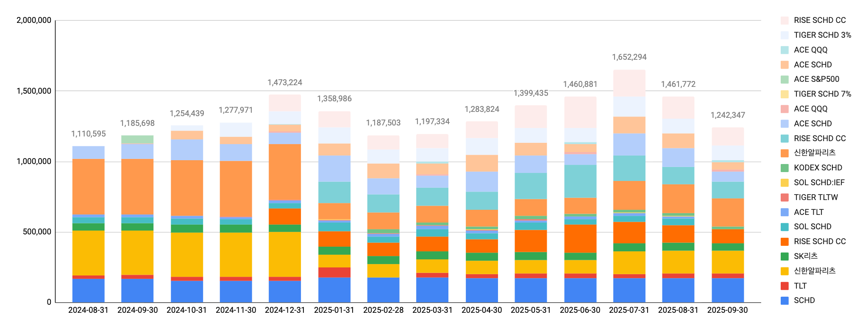
Task: Select the pink top segment of 2025-07-31 bar
Action: pos(629,83)
